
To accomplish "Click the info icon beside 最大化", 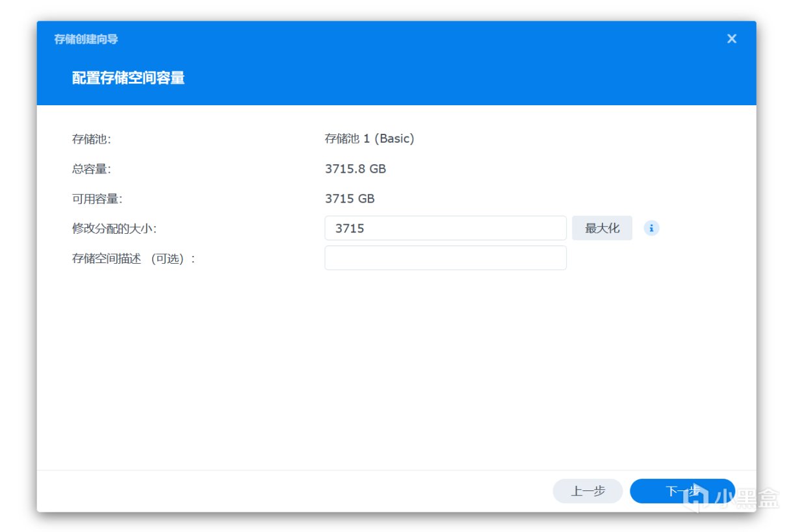I will 651,228.
